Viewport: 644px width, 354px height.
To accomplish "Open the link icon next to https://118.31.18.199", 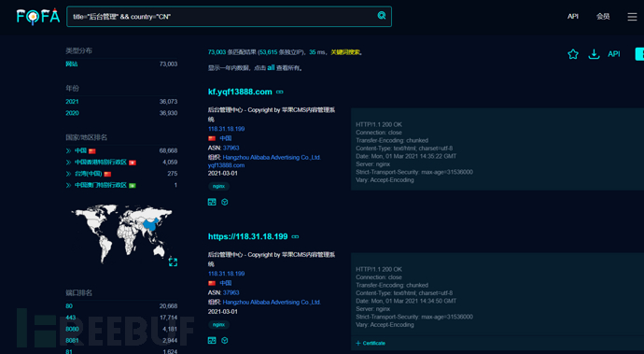I will 295,236.
